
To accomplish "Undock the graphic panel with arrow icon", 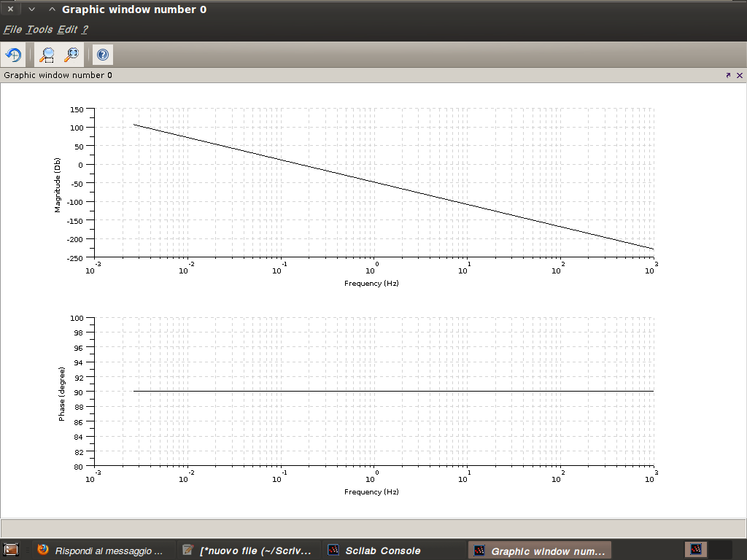I will [x=728, y=75].
